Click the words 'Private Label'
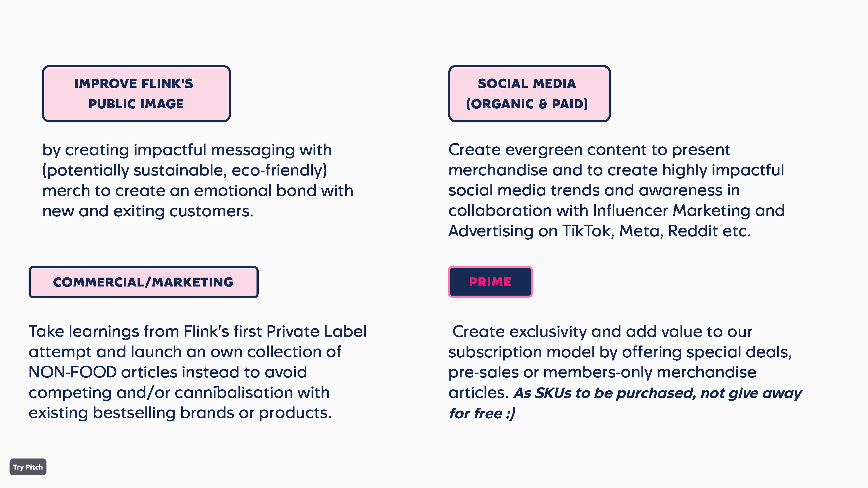868x488 pixels. point(316,331)
